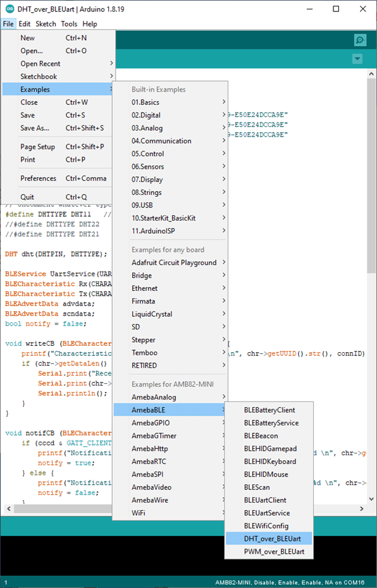This screenshot has width=377, height=588.
Task: Expand the 07.Display examples
Action: coord(170,180)
